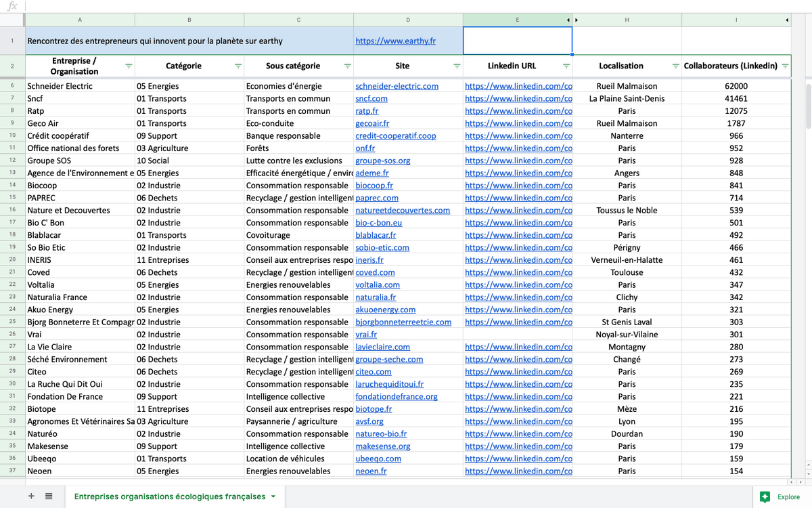Open filter for Localisation column
This screenshot has height=508, width=812.
tap(675, 66)
